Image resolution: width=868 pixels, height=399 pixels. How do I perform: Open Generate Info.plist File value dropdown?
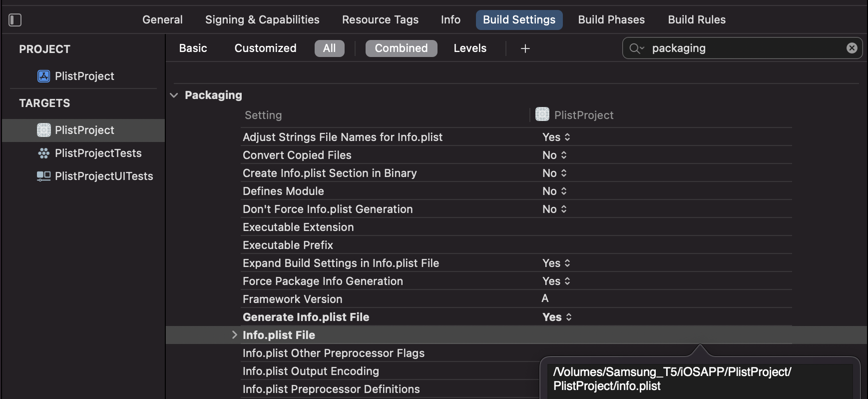pyautogui.click(x=557, y=317)
